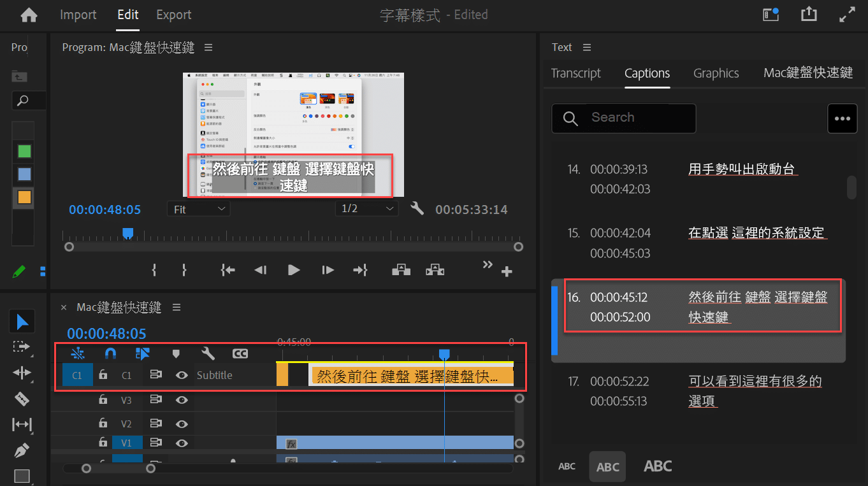Open the Fit zoom level dropdown
Screen dimensions: 868x486
tap(198, 209)
